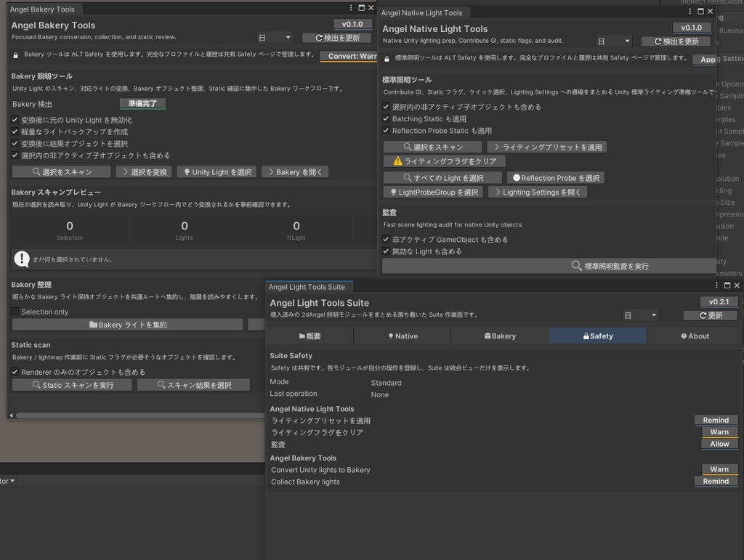Image resolution: width=744 pixels, height=560 pixels.
Task: Click the lock icon in the Bakery Safety notice
Action: (x=16, y=55)
